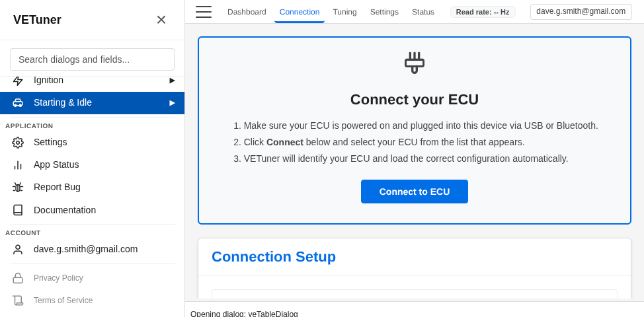Open the Dashboard tab

[x=247, y=12]
